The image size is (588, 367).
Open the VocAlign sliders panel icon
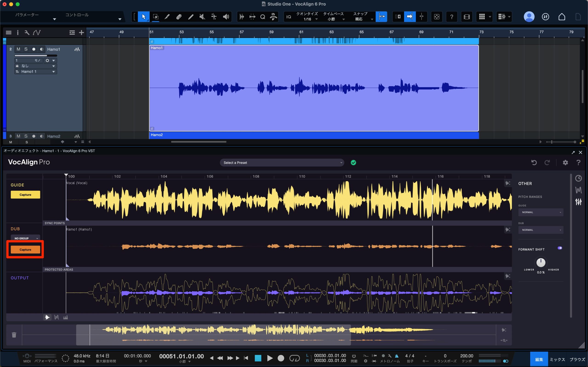578,202
